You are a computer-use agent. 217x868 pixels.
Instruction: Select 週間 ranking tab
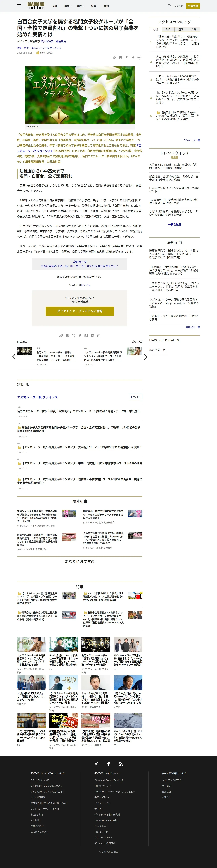[x=181, y=29]
